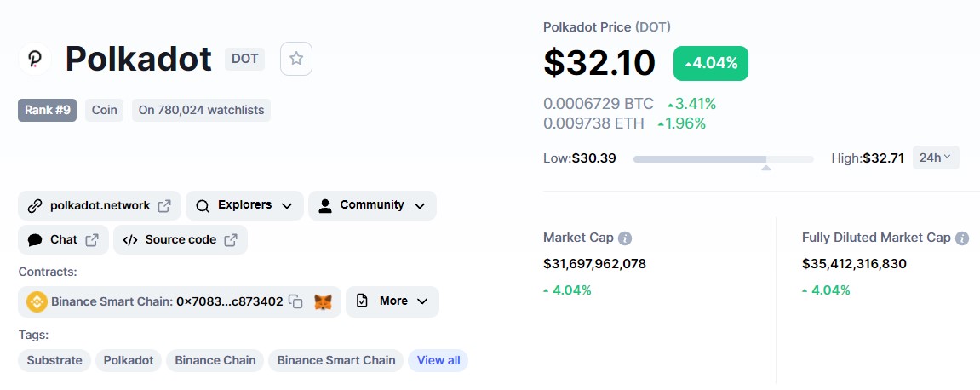980x390 pixels.
Task: Open the polkadot.network website link
Action: click(99, 205)
